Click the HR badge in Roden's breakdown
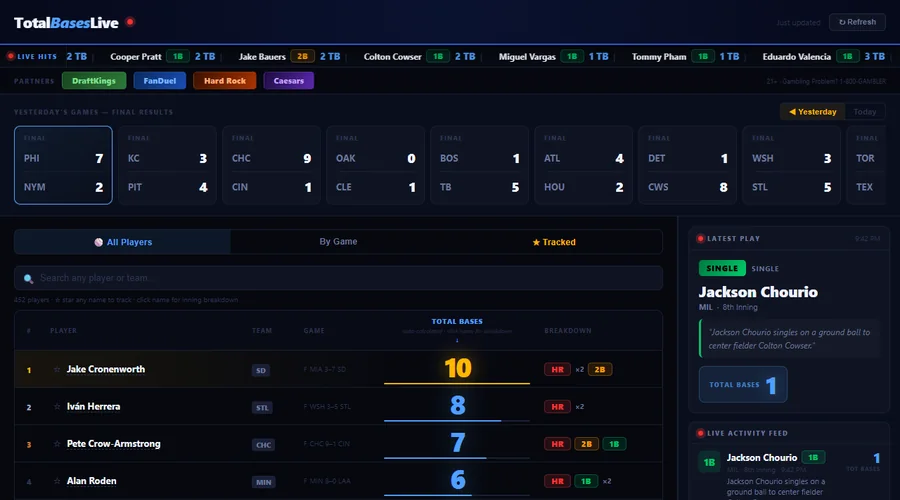The width and height of the screenshot is (900, 500). (x=557, y=482)
